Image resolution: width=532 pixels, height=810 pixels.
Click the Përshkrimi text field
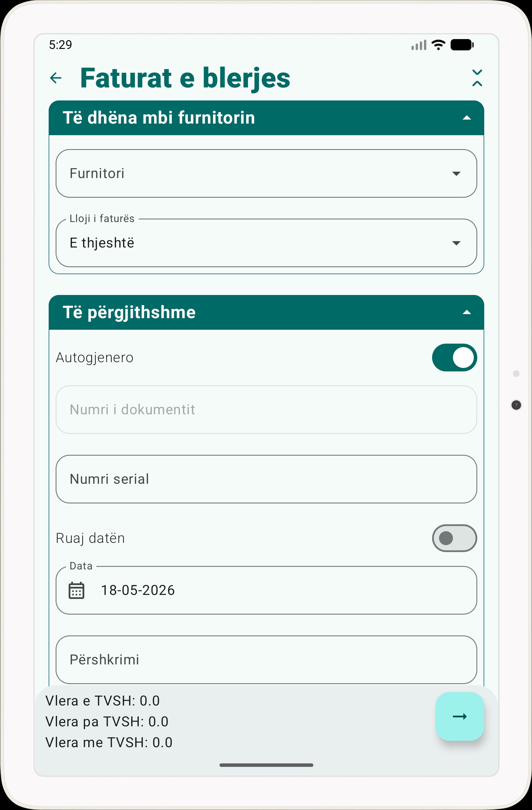coord(266,659)
